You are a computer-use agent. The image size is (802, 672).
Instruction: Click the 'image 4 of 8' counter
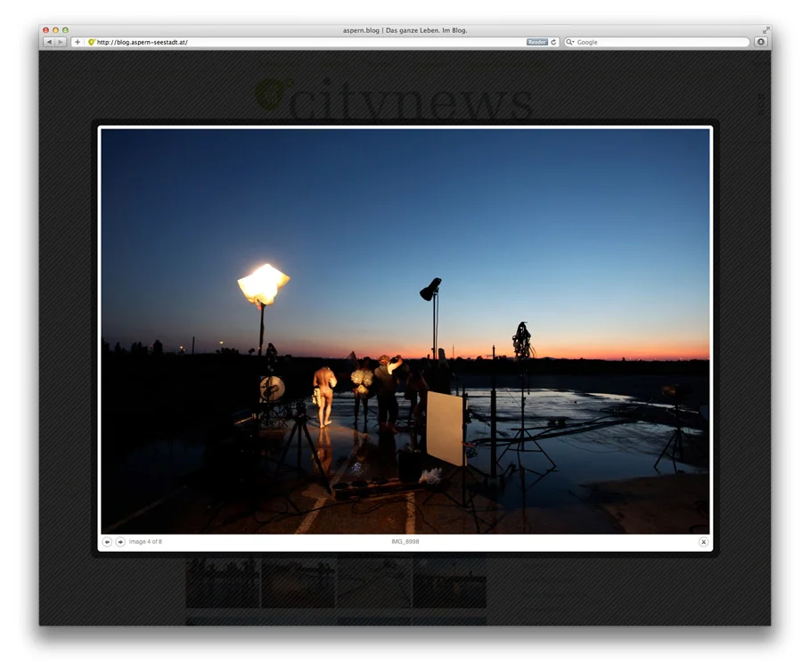tap(145, 541)
